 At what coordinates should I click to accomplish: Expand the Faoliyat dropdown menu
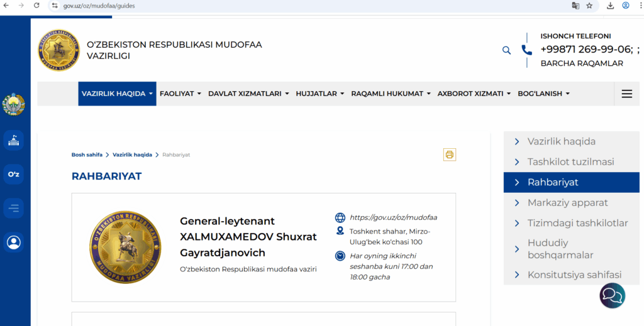pos(180,94)
